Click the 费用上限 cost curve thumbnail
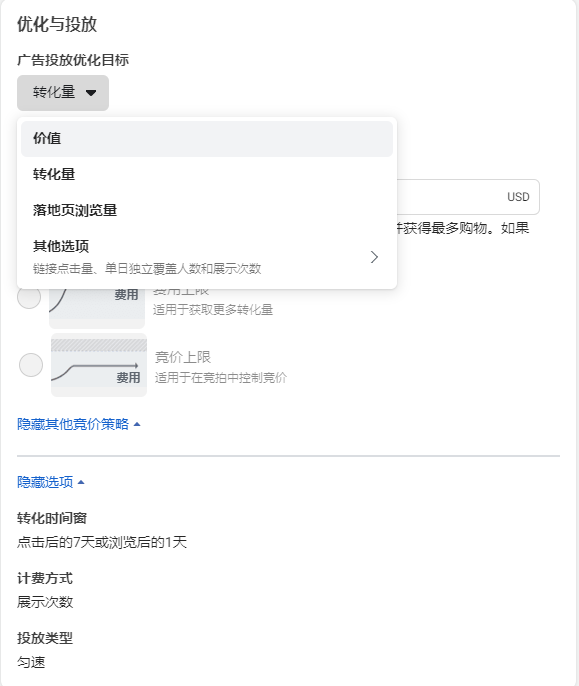 [x=97, y=308]
